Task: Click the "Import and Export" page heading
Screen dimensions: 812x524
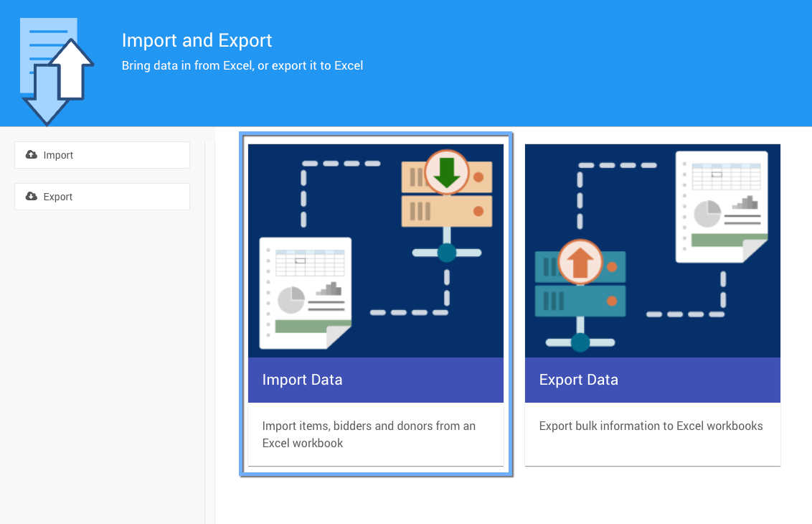Action: 197,40
